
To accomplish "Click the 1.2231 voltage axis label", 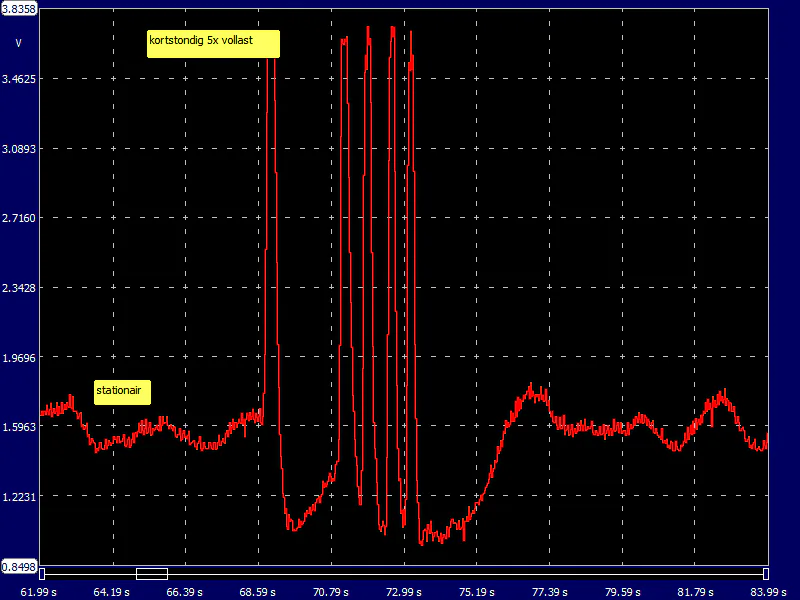I will click(19, 497).
